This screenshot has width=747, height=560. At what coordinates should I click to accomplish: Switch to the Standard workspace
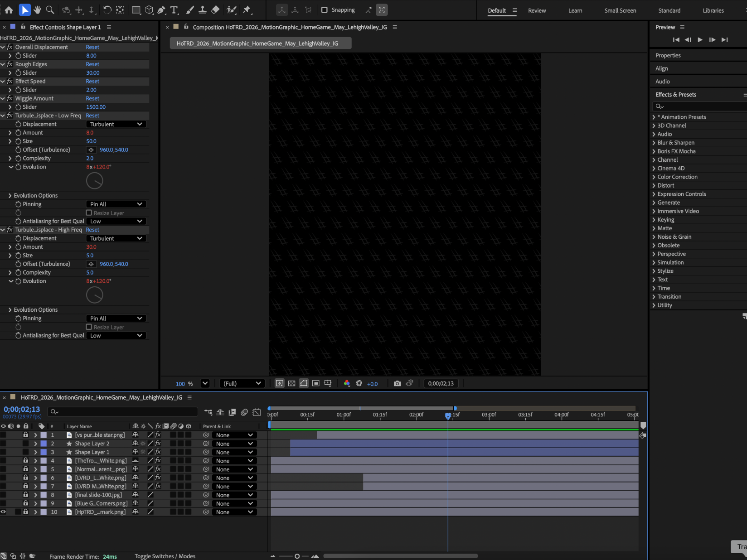click(x=669, y=10)
